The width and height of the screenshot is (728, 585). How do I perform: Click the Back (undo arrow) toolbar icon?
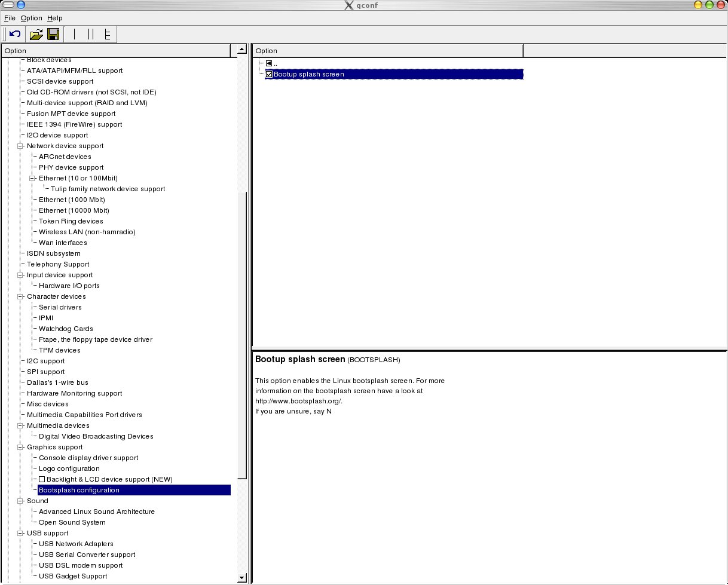pos(16,34)
